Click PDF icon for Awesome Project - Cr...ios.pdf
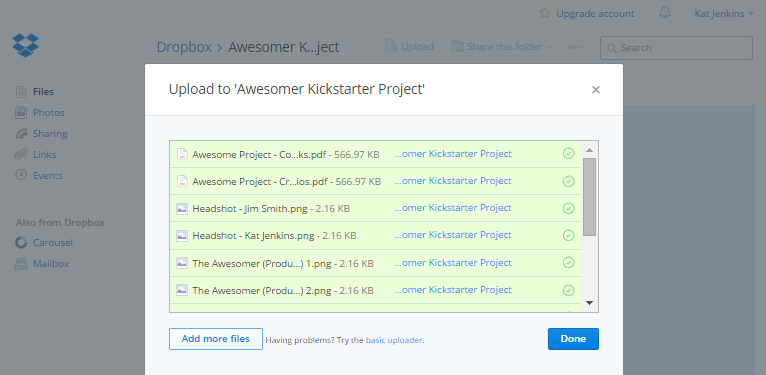 tap(182, 181)
